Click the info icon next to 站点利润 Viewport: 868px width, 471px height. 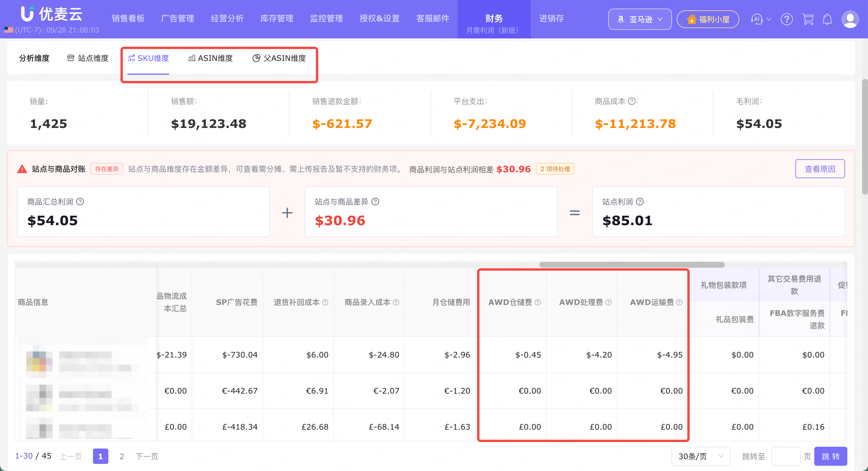click(x=640, y=202)
